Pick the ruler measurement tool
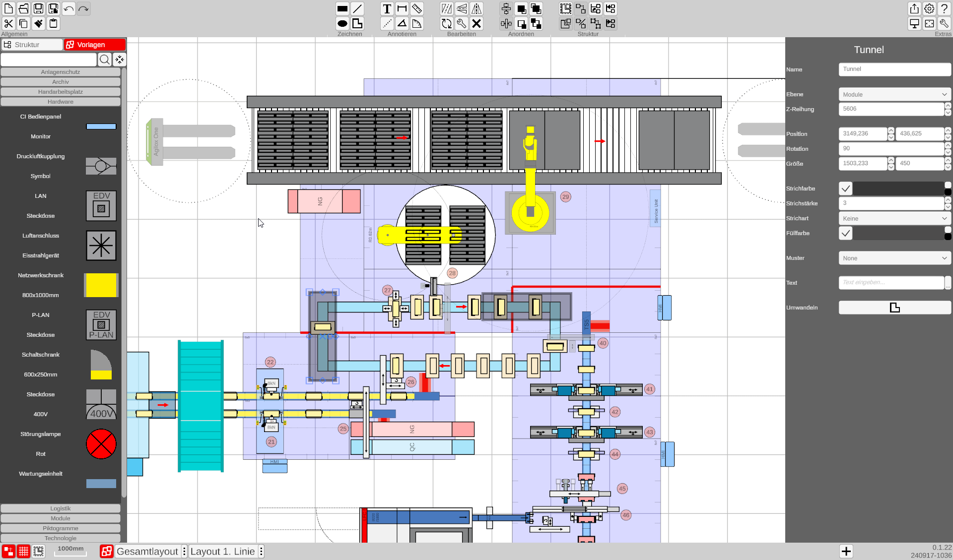 [x=417, y=9]
